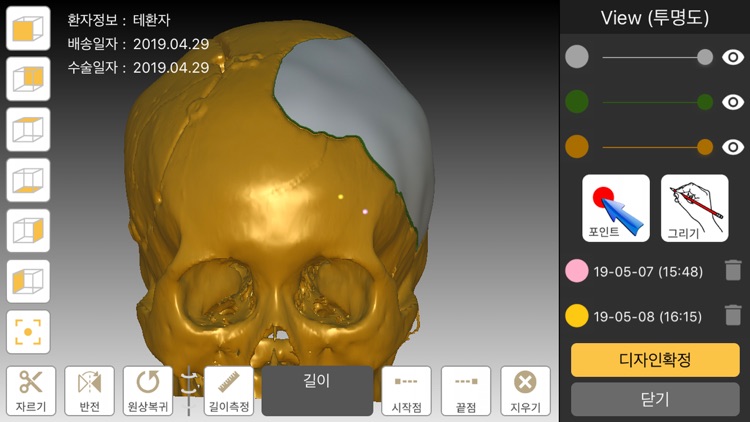Click the orange transparency slider handle
The height and width of the screenshot is (422, 750).
(705, 147)
